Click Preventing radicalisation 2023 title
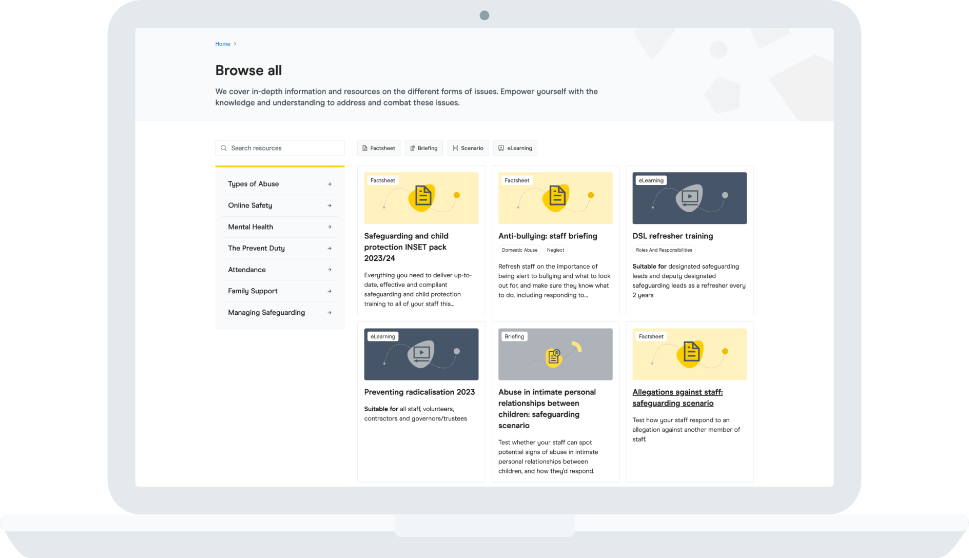Image resolution: width=969 pixels, height=558 pixels. (419, 392)
